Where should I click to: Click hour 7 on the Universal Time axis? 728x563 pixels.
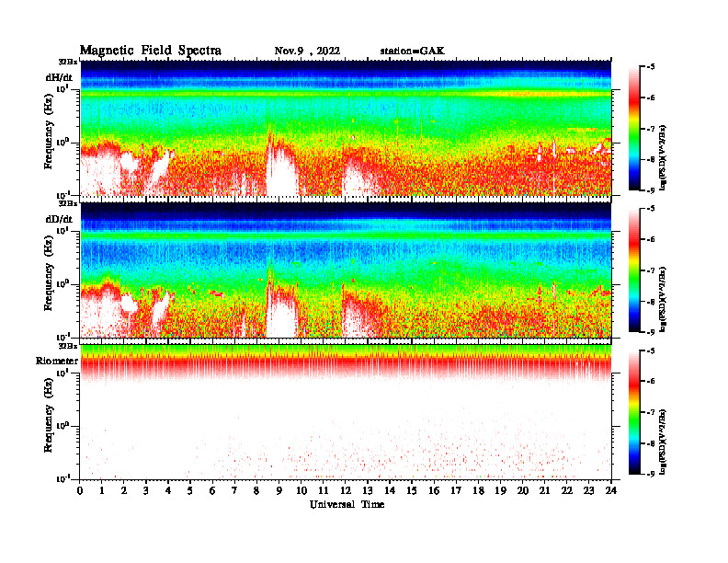pyautogui.click(x=234, y=490)
